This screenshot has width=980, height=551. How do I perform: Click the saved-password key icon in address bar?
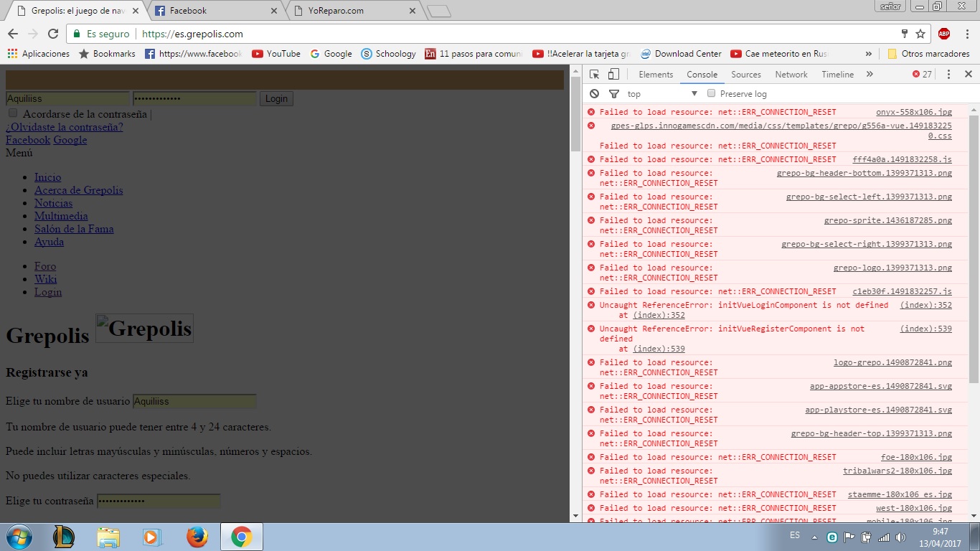click(x=905, y=34)
